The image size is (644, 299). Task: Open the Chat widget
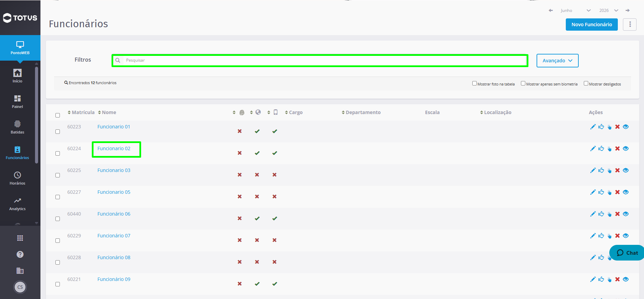[627, 253]
